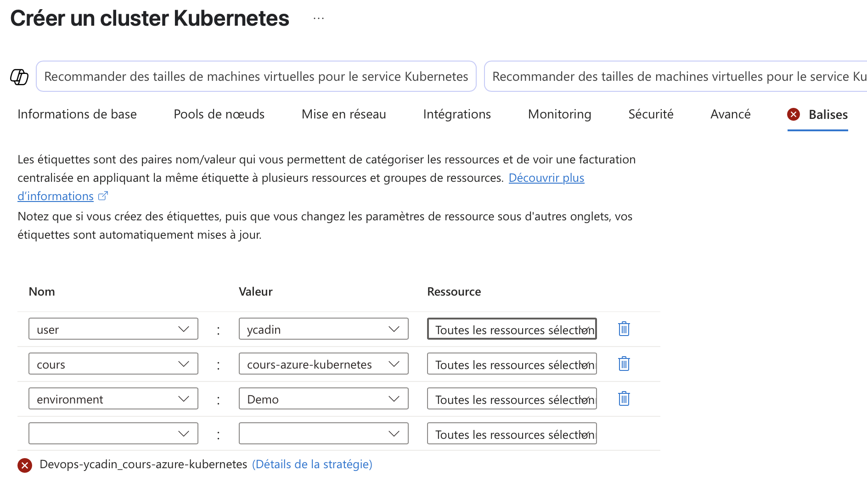The width and height of the screenshot is (867, 504).
Task: Open the cours-azure-kubernetes value dropdown
Action: click(394, 364)
